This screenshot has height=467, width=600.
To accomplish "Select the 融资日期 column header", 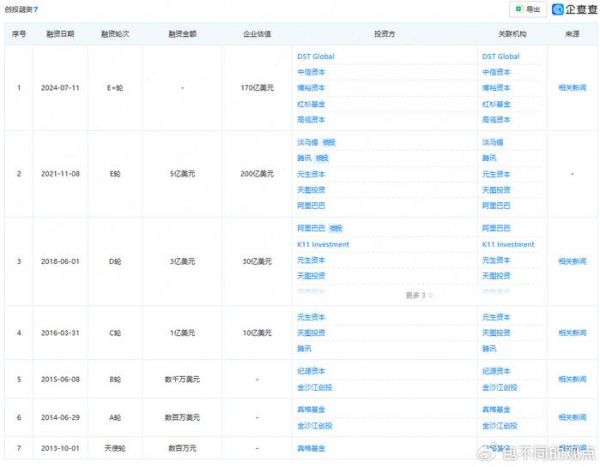I will click(60, 34).
